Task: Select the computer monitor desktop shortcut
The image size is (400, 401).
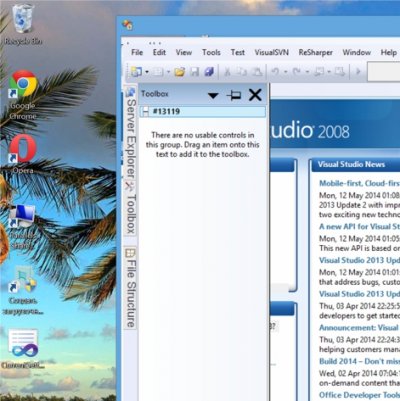Action: pos(22,227)
